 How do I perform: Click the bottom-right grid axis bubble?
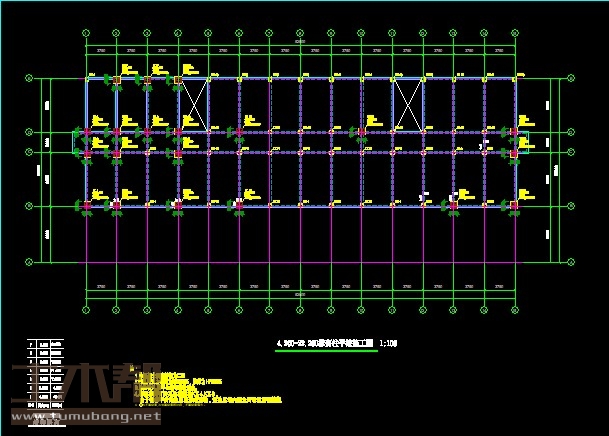point(516,303)
